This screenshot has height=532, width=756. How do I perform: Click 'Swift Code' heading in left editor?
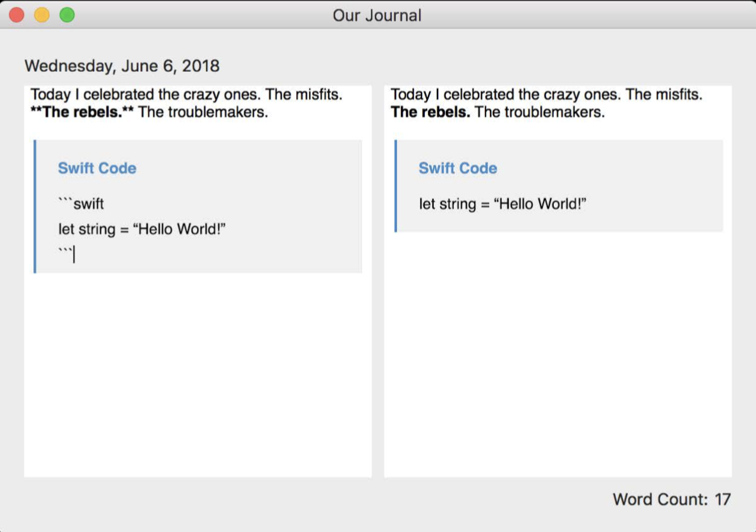tap(97, 168)
